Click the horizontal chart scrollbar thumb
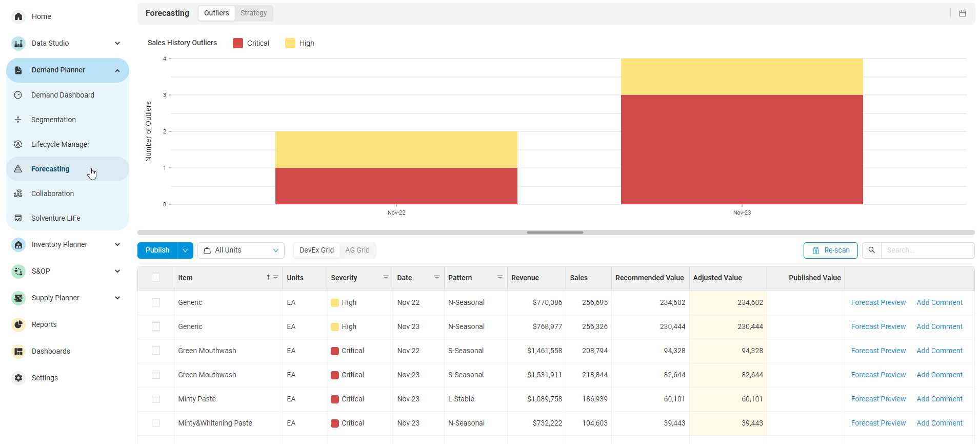 (x=555, y=233)
